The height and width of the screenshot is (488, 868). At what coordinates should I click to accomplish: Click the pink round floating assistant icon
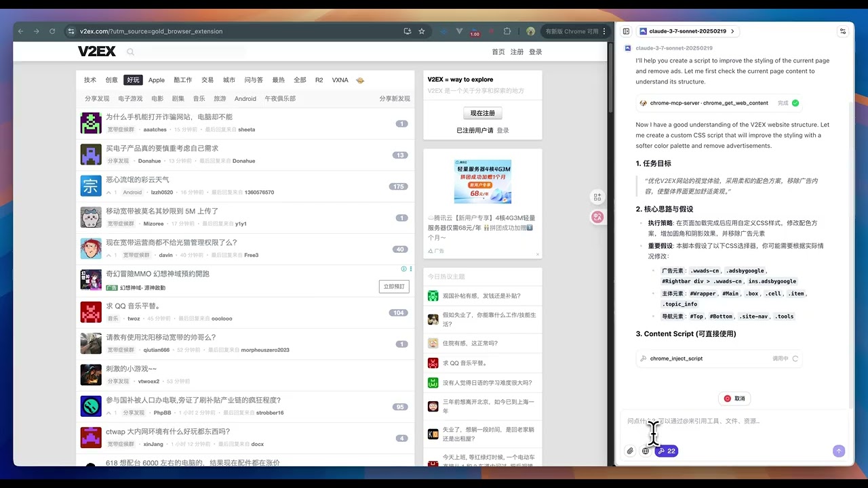597,217
